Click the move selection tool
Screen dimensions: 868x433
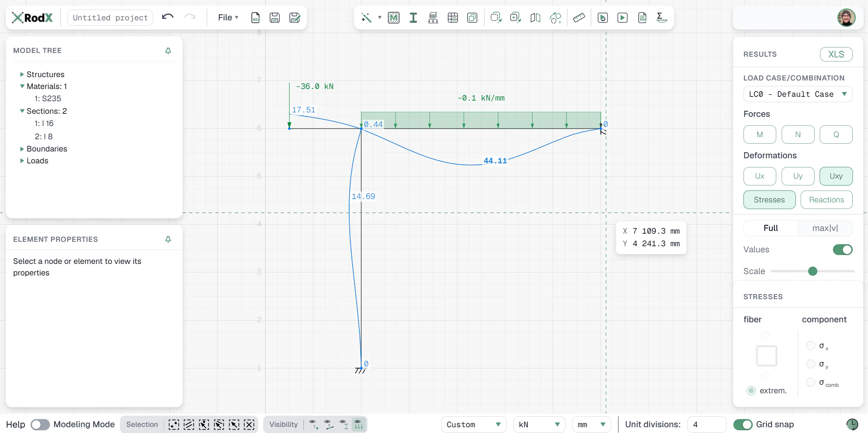click(496, 18)
